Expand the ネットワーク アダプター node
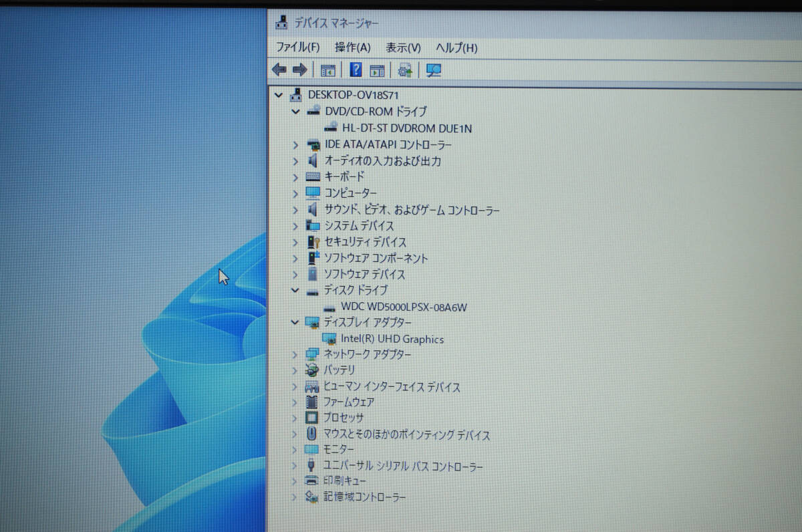Viewport: 802px width, 532px height. tap(295, 354)
